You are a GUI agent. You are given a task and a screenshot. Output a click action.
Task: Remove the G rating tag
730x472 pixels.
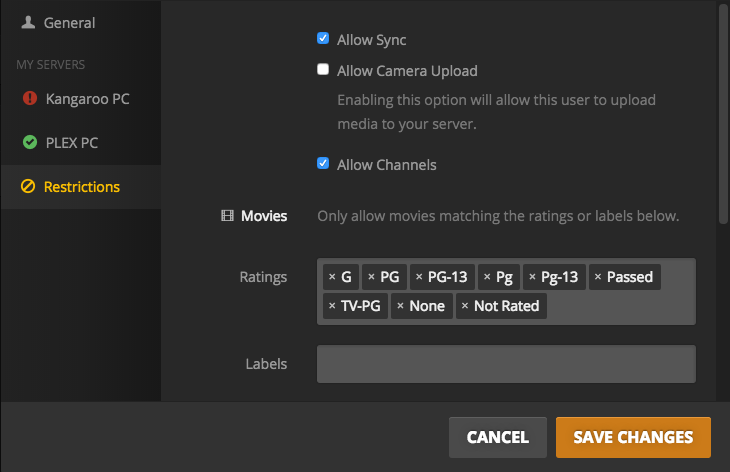coord(331,277)
